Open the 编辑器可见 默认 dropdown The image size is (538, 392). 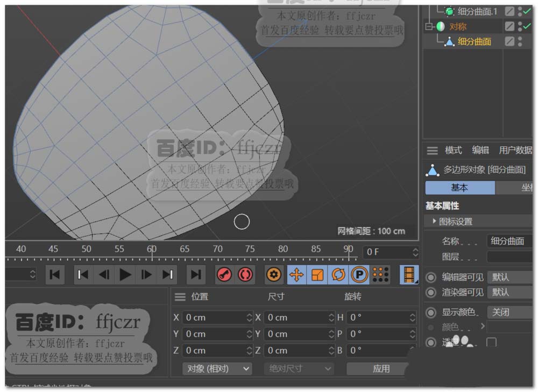[x=510, y=277]
